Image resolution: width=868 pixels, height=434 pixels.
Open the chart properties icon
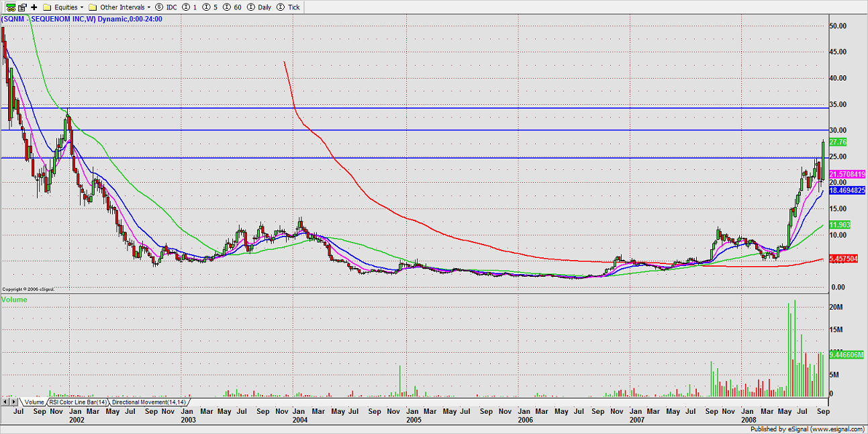tap(22, 7)
